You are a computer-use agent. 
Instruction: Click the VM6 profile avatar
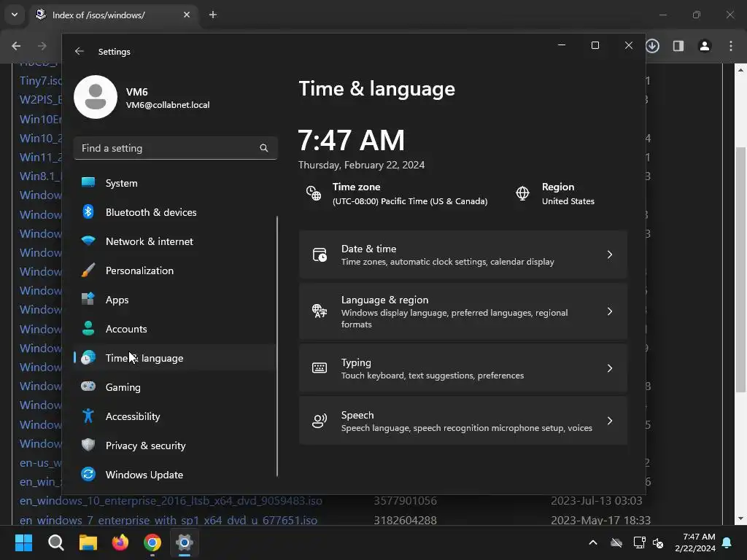pos(96,97)
